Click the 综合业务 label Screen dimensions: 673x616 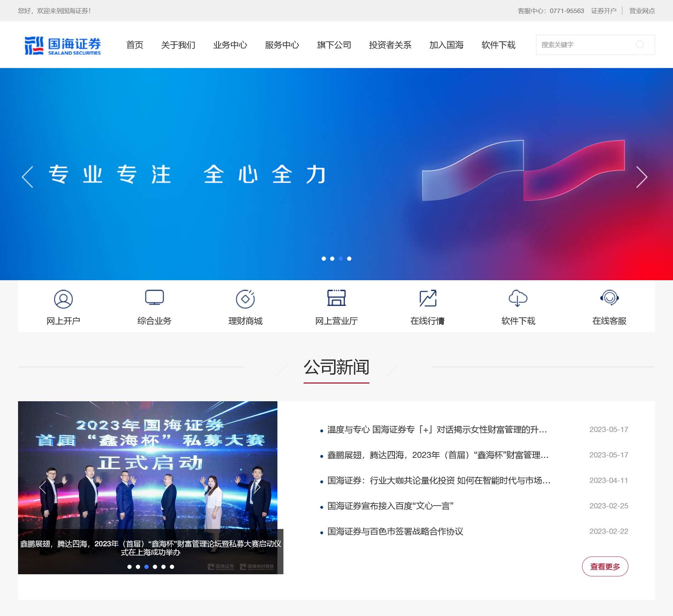coord(154,321)
